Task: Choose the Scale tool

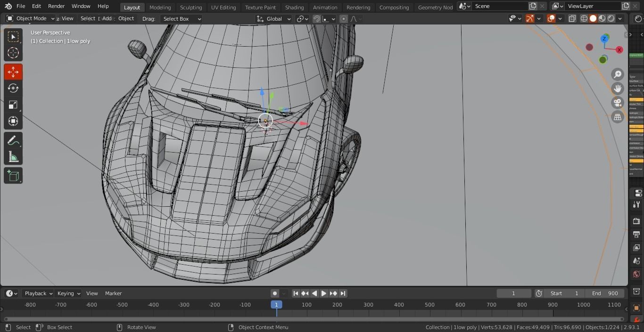Action: click(x=13, y=105)
